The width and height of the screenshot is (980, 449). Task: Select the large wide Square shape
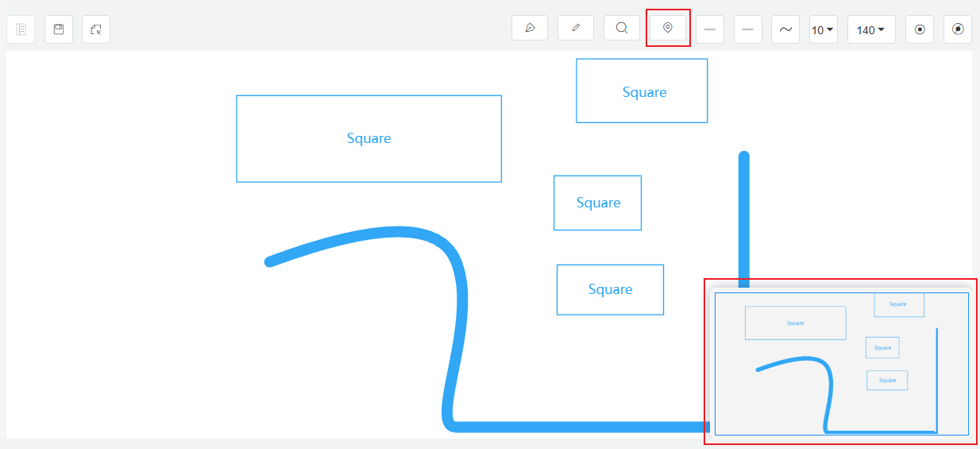[x=368, y=138]
